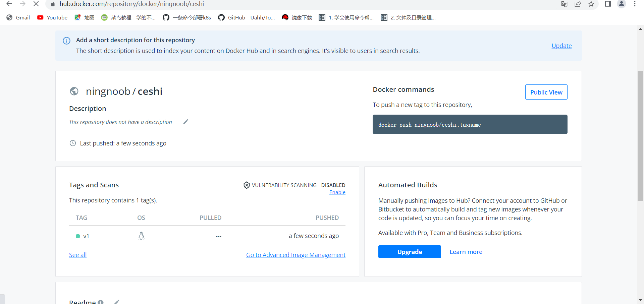Click the address bar URL hub.docker.com

point(132,4)
